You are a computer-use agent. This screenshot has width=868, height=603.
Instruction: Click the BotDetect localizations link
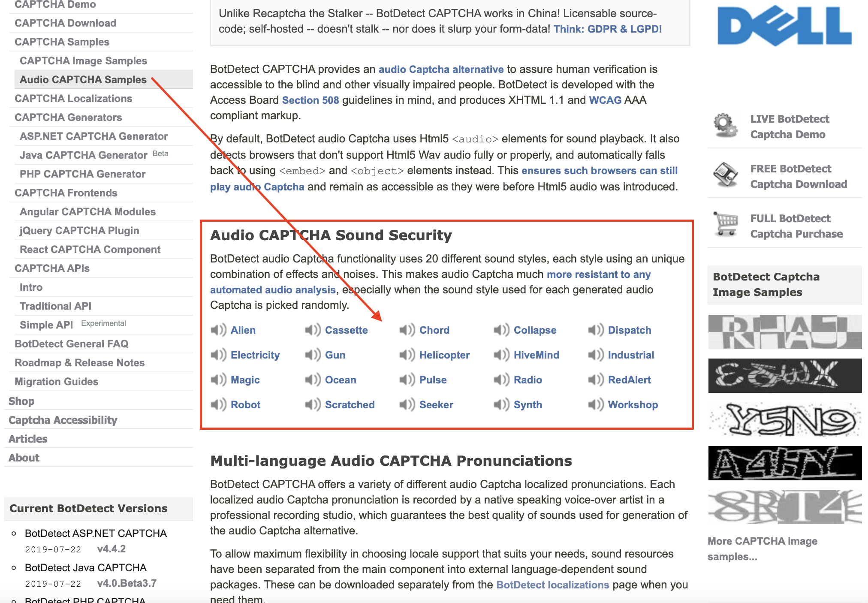click(552, 585)
